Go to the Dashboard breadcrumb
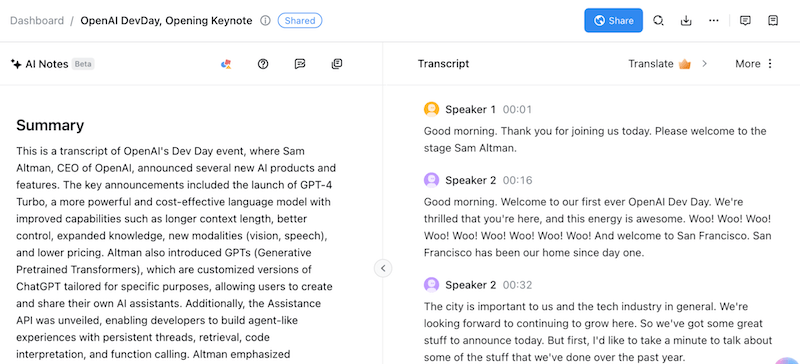The height and width of the screenshot is (364, 800). tap(37, 20)
